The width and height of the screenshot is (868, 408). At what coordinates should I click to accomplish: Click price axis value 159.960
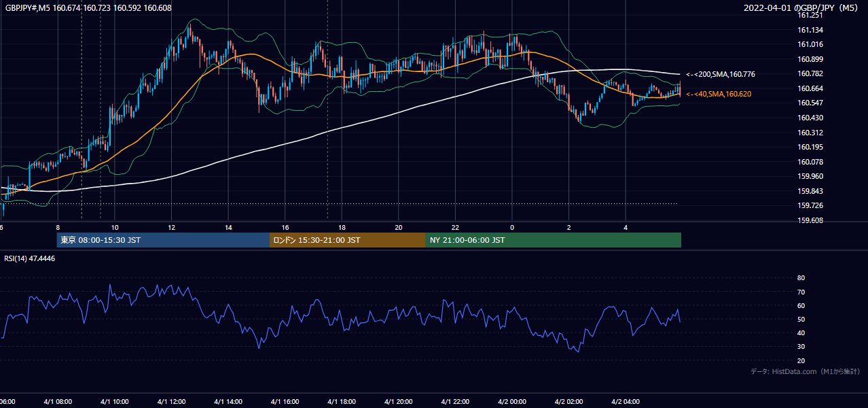click(x=810, y=176)
